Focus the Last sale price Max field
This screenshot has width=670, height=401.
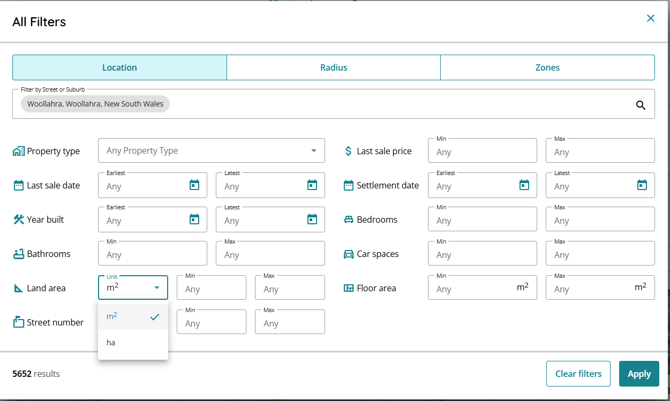600,152
